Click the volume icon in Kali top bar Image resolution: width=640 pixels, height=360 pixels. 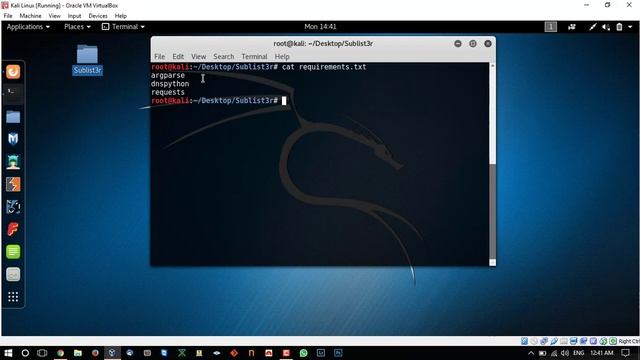(606, 27)
